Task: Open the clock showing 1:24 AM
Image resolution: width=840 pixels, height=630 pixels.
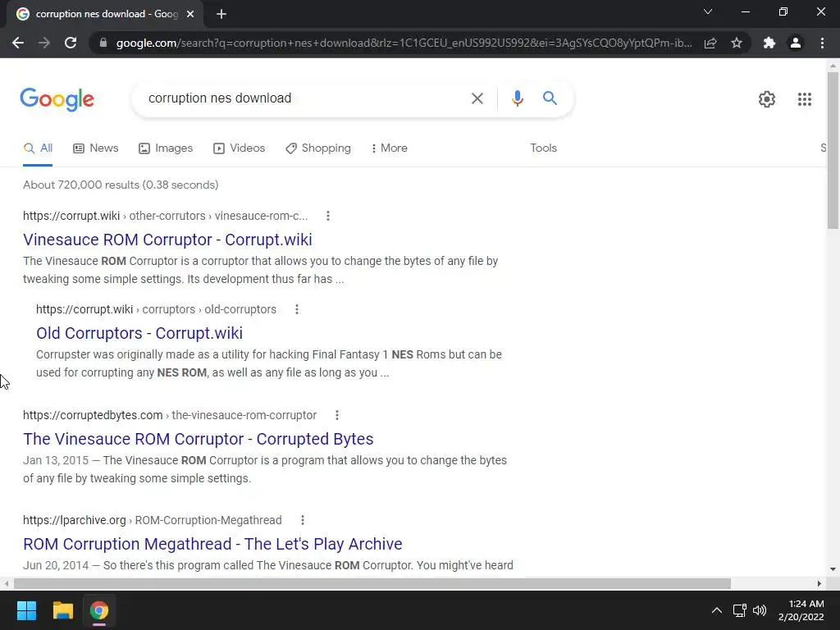Action: point(801,610)
